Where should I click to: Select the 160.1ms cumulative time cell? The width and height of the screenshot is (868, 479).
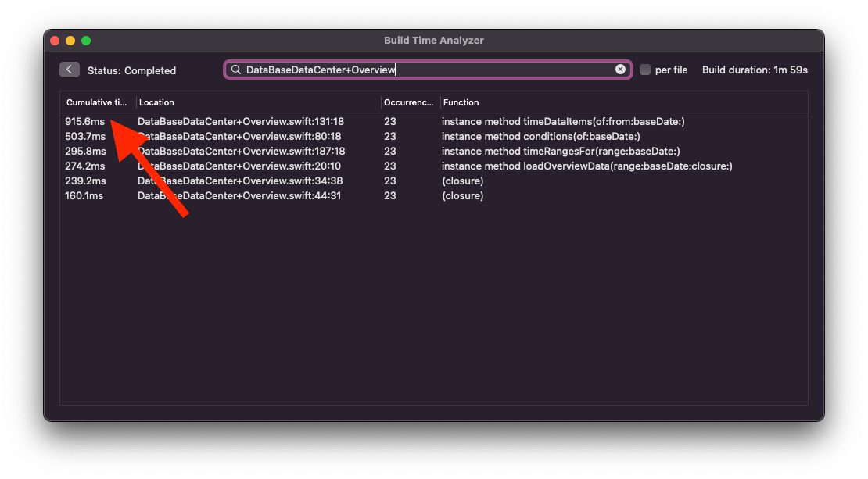click(x=84, y=196)
